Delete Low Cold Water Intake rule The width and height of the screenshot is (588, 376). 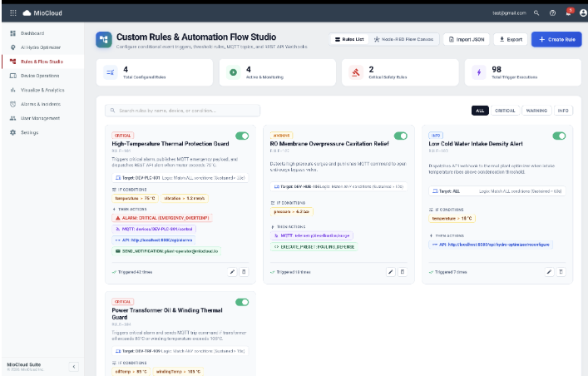(x=561, y=272)
